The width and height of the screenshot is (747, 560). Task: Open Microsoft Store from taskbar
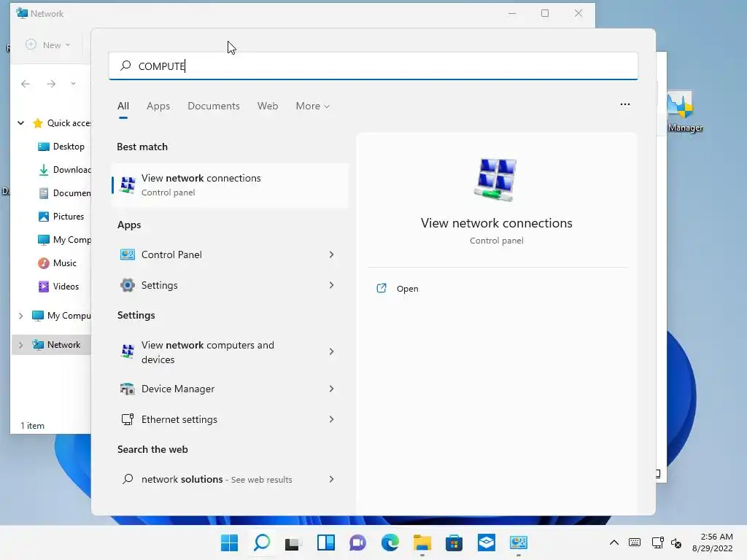[x=454, y=542]
